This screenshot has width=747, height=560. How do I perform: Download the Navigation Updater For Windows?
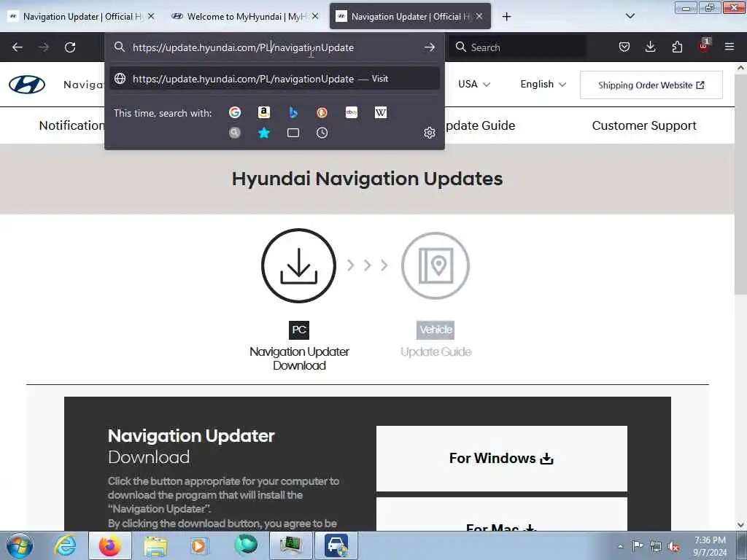502,458
